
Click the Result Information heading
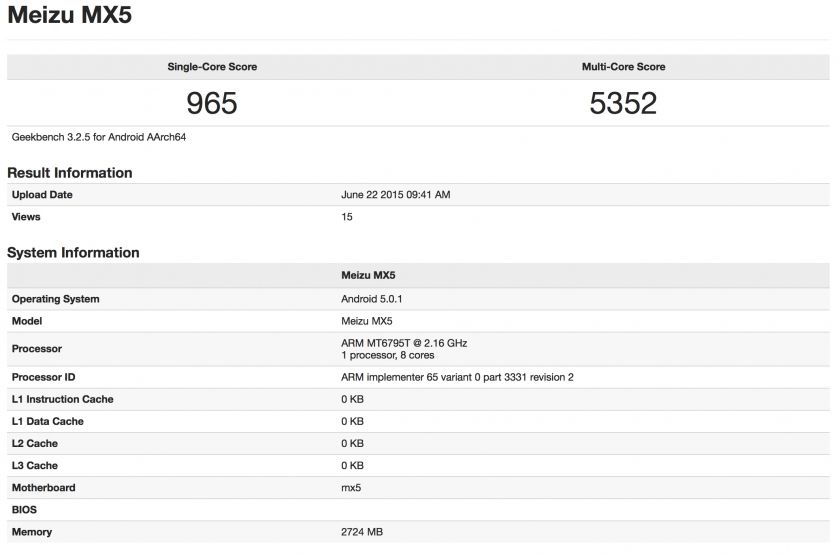click(x=70, y=173)
